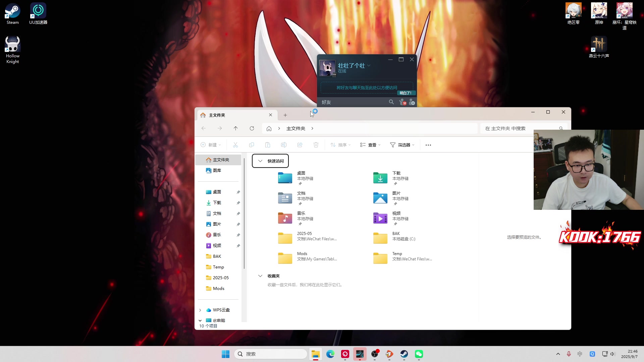Click the Share toolbar icon
Screen dimensions: 644x362
coord(300,145)
